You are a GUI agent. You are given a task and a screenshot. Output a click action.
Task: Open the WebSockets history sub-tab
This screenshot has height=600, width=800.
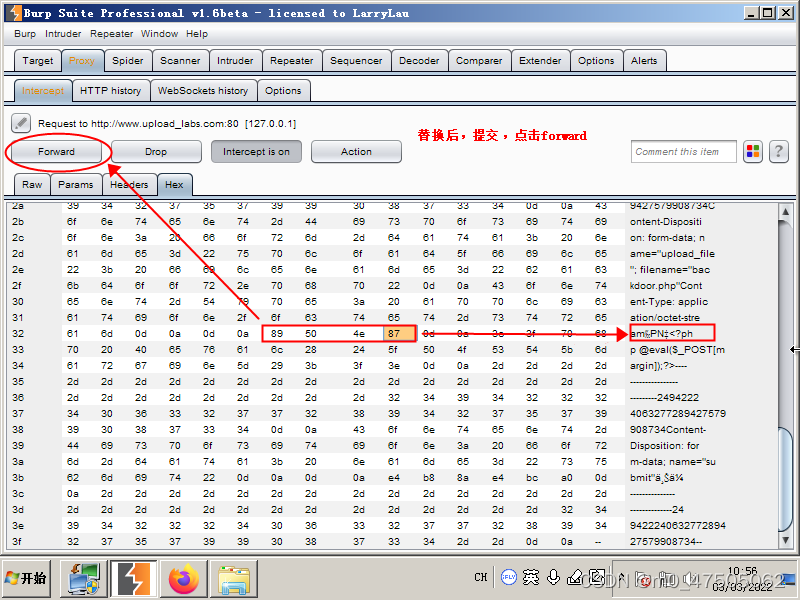[203, 91]
